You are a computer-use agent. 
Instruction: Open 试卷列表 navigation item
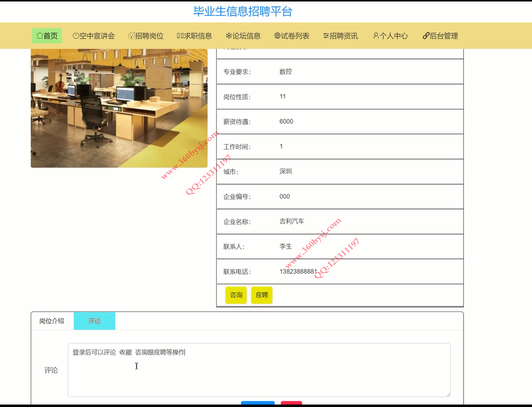292,36
